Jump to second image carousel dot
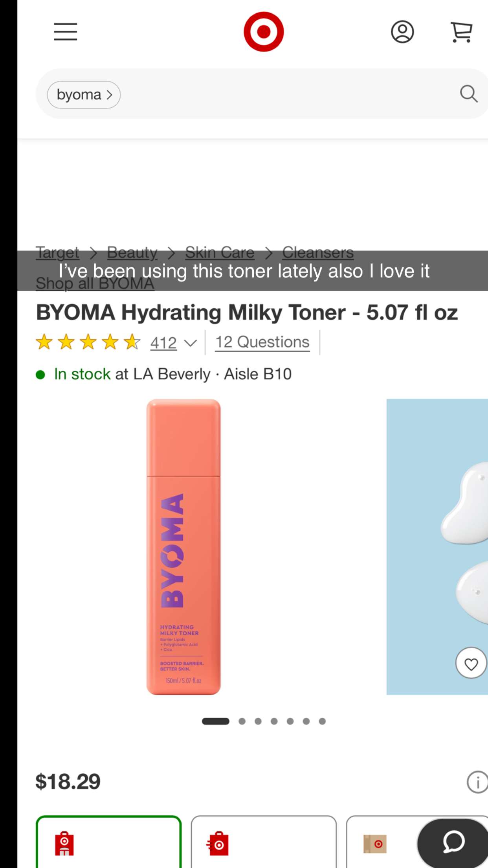The width and height of the screenshot is (488, 868). [242, 721]
